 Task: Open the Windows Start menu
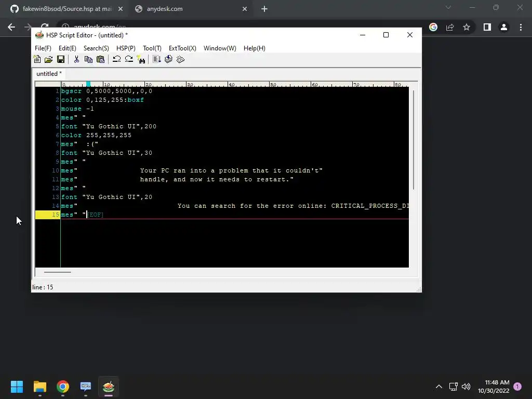[x=17, y=387]
